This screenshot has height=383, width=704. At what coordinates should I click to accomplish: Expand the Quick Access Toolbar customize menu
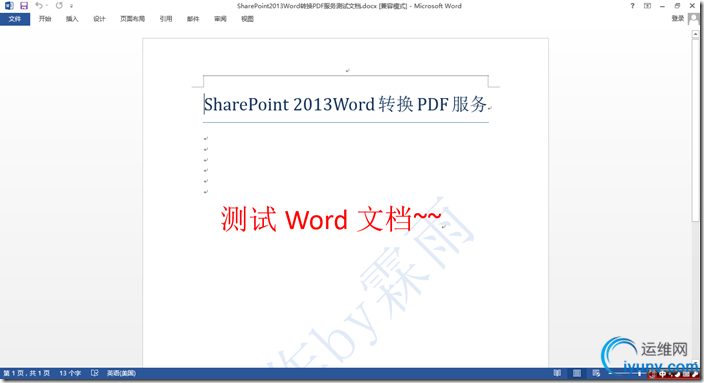71,6
